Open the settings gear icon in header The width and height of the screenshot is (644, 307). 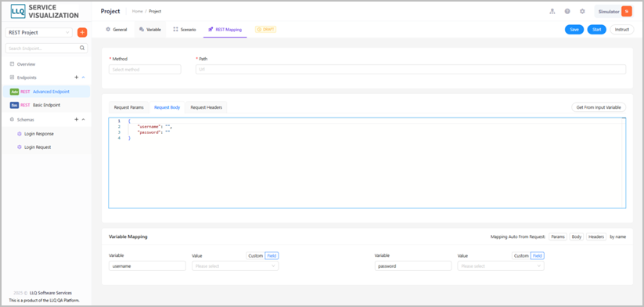point(582,12)
